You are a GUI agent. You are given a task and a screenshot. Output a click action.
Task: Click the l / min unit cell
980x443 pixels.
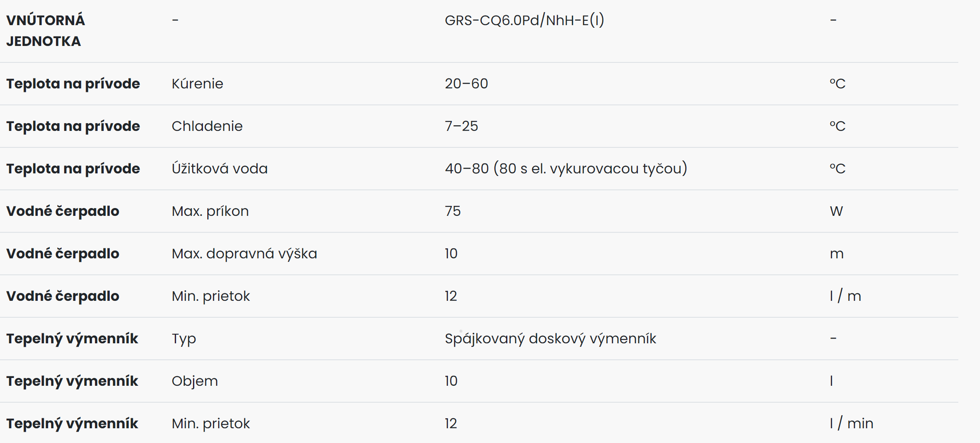(x=851, y=423)
